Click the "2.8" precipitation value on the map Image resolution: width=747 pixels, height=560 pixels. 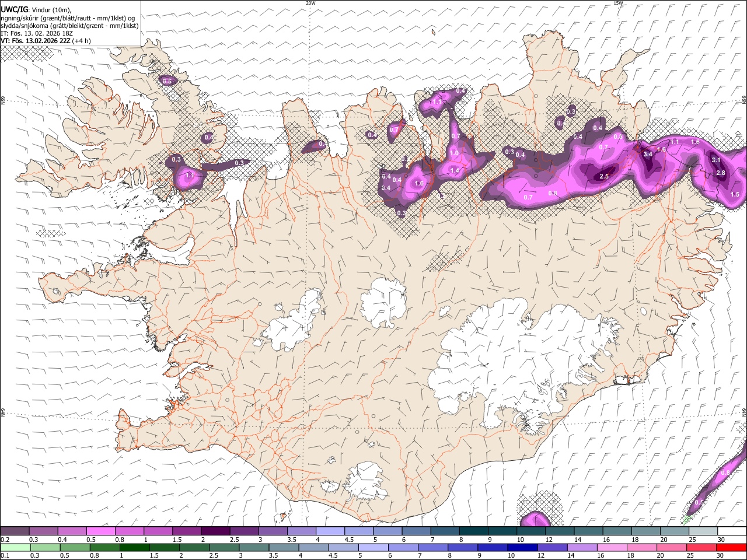(720, 173)
